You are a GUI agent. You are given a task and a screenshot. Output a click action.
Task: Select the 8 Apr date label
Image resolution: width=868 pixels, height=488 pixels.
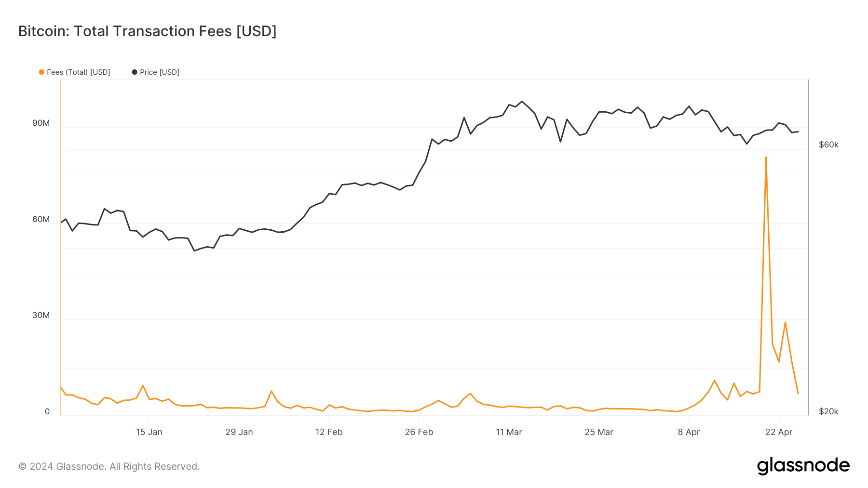[x=689, y=432]
